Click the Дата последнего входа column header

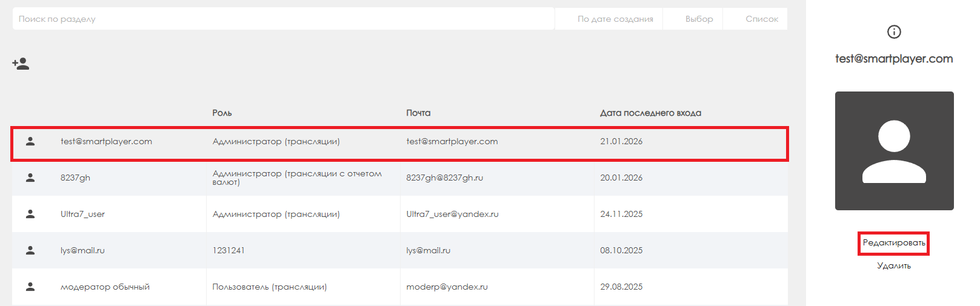(x=650, y=113)
